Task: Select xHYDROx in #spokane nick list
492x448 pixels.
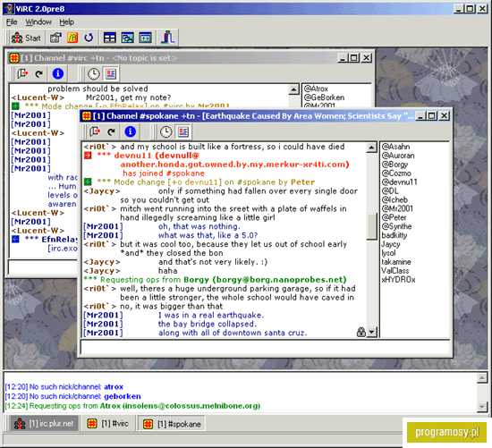Action: click(398, 280)
